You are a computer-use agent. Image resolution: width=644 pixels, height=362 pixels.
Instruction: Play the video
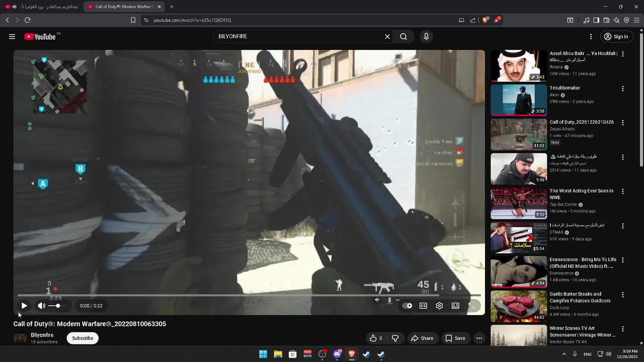point(24,306)
